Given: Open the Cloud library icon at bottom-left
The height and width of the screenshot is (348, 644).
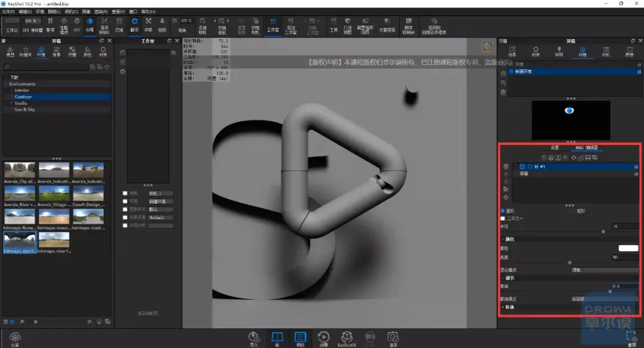Looking at the screenshot, I should (x=15, y=338).
